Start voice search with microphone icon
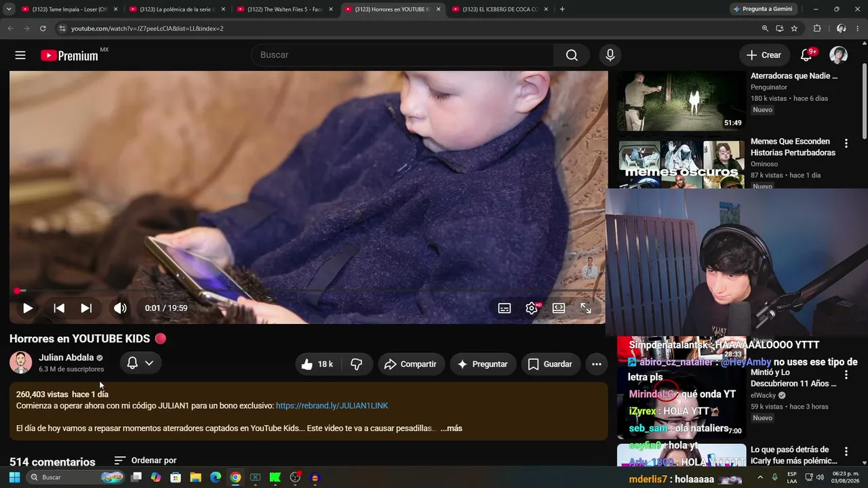The height and width of the screenshot is (488, 868). pos(610,55)
